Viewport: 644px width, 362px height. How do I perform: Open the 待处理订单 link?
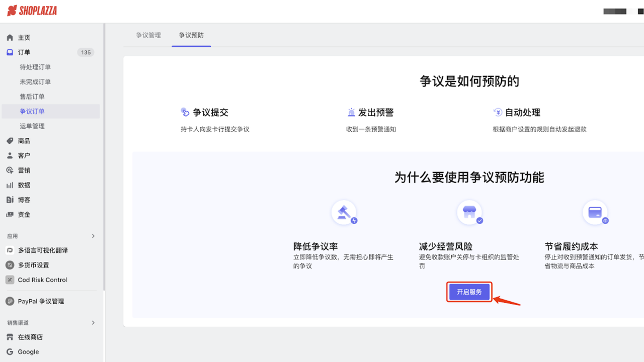38,67
